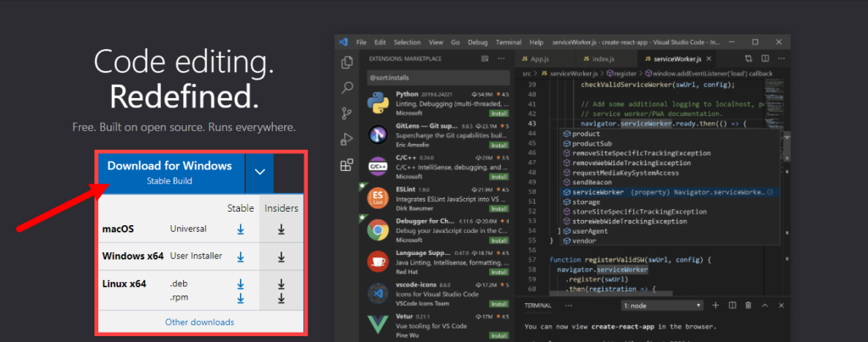Download Windows x64 User Installer Stable
The height and width of the screenshot is (342, 868).
tap(240, 256)
